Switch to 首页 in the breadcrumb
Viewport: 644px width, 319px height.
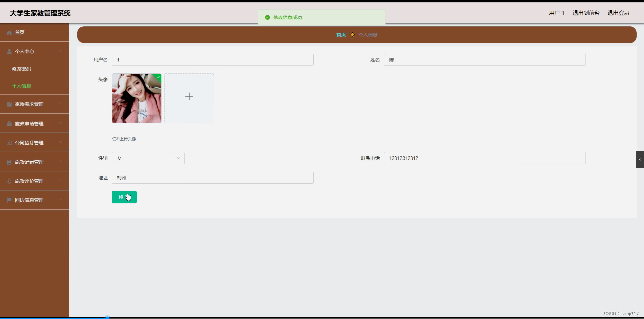341,35
